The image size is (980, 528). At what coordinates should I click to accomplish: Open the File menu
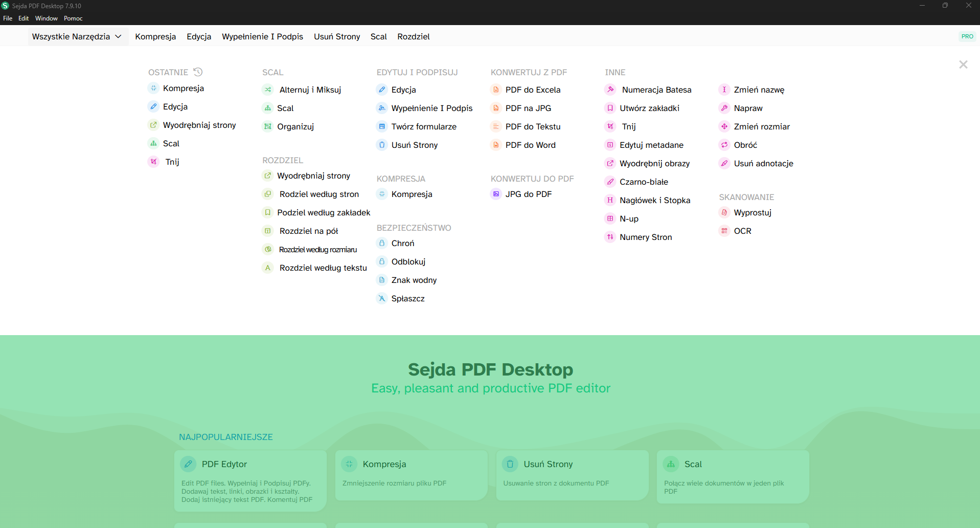8,18
